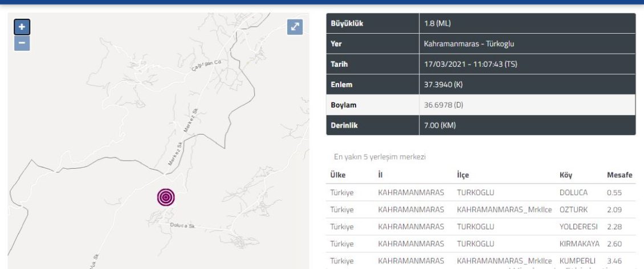
Task: Select the OZTURK village entry
Action: (x=573, y=210)
